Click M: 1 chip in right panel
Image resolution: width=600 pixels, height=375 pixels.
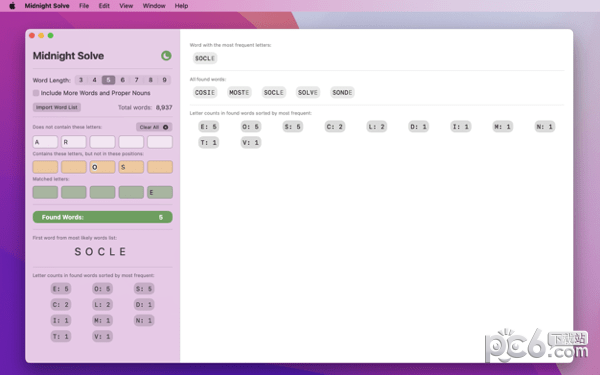pyautogui.click(x=502, y=127)
